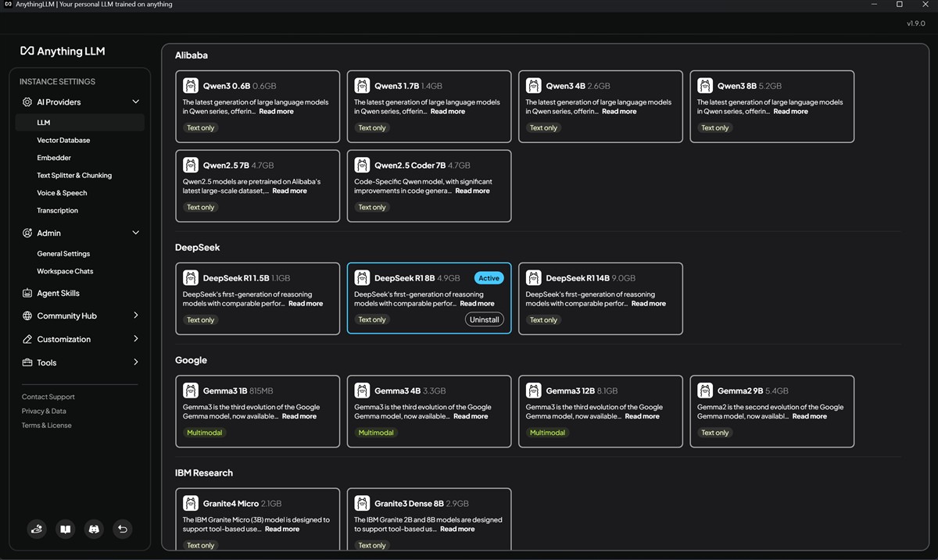
Task: Click the Discord icon in sidebar footer
Action: point(94,529)
